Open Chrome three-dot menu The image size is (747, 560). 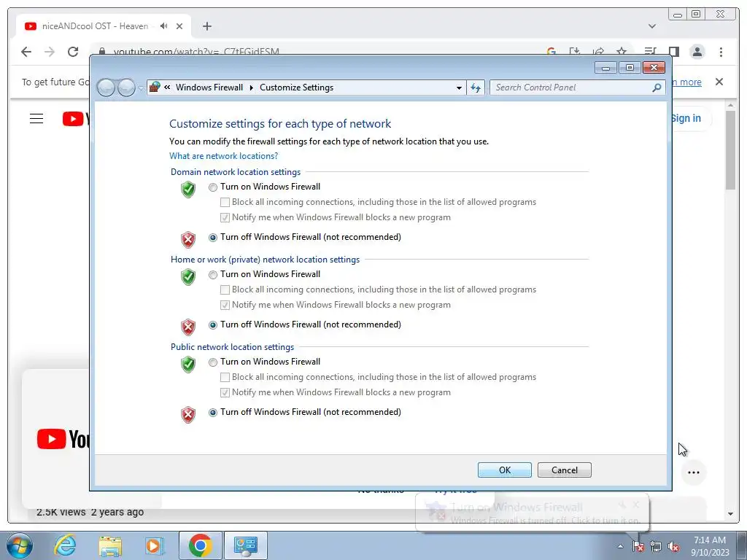[x=721, y=52]
